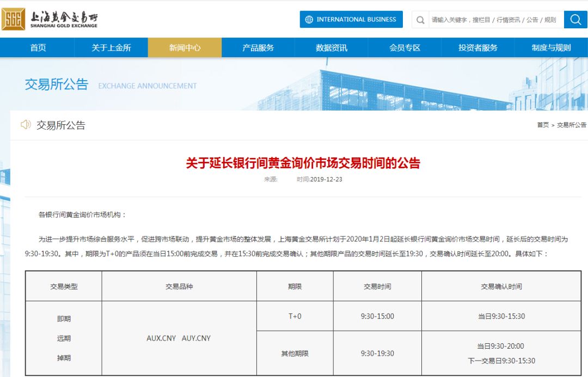
Task: Type in the keyword search field
Action: click(494, 20)
